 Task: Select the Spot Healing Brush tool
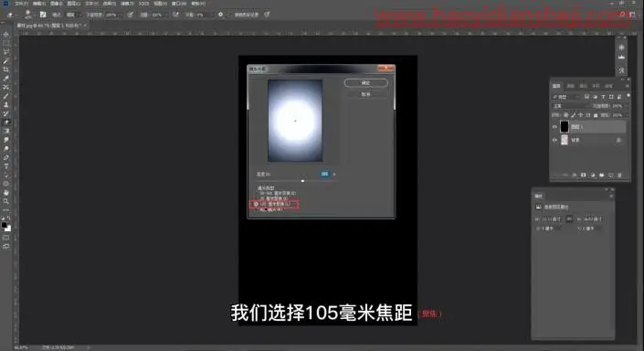[6, 87]
